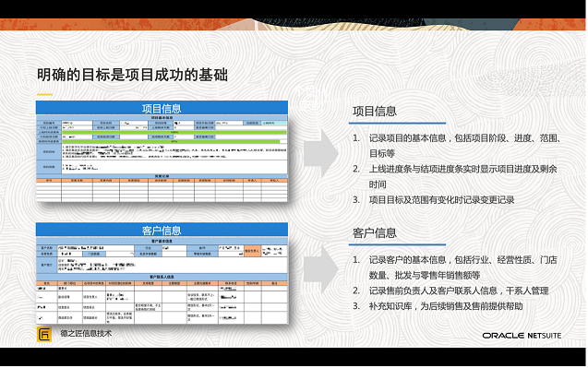Click the bullet about 上线进度条与结项进度条
This screenshot has width=588, height=368.
coord(455,176)
